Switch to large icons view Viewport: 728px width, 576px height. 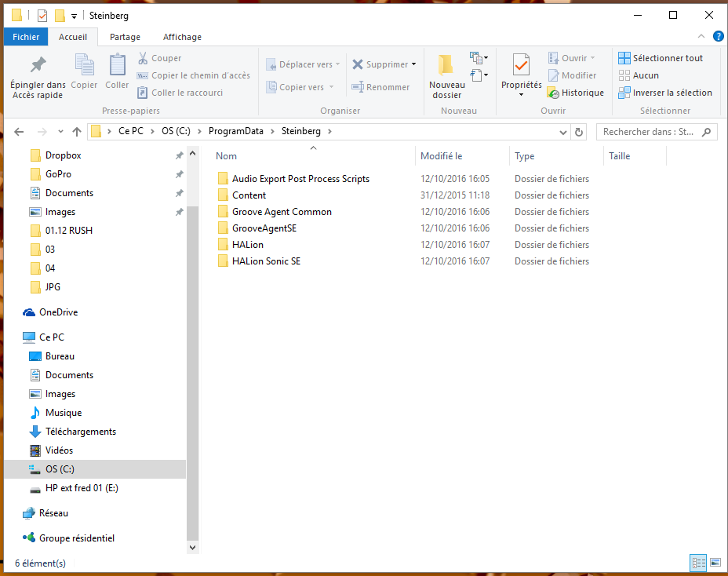click(x=715, y=563)
